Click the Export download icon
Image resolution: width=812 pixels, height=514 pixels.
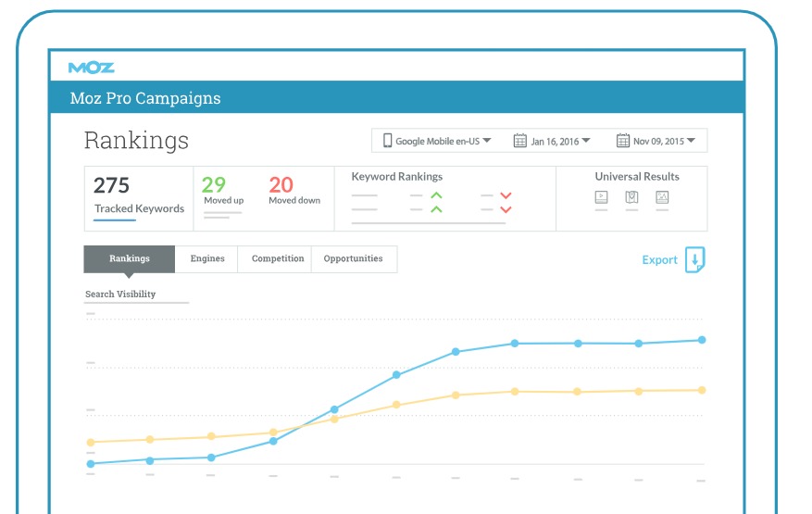click(x=695, y=260)
